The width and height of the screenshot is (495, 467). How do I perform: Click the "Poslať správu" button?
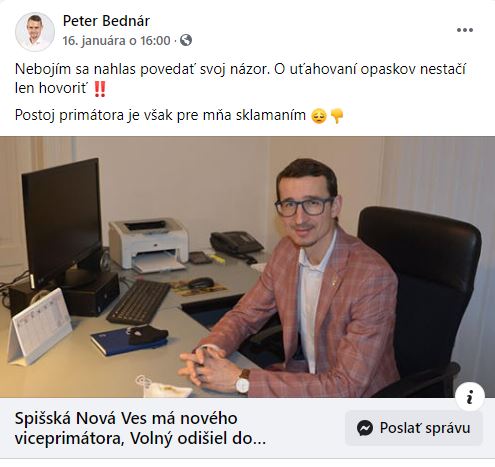click(x=414, y=428)
